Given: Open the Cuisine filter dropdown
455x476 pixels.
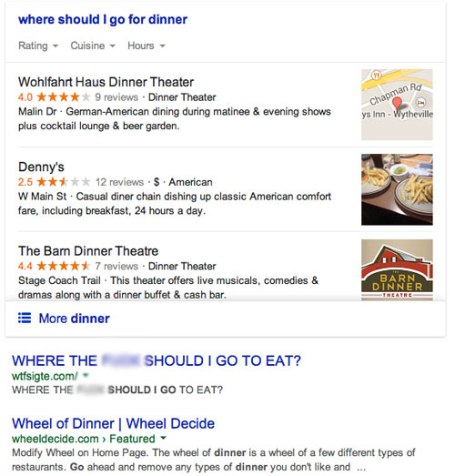Looking at the screenshot, I should click(93, 46).
